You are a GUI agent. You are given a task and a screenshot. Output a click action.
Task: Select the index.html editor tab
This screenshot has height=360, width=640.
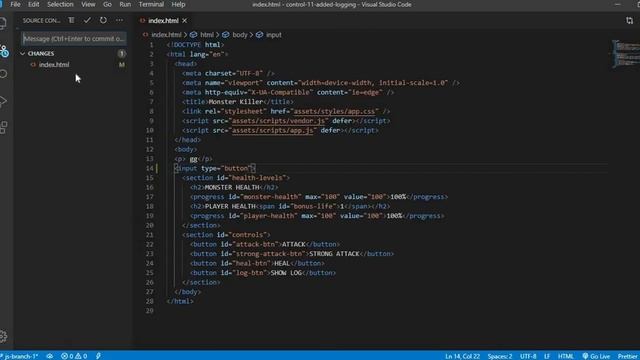(x=163, y=20)
